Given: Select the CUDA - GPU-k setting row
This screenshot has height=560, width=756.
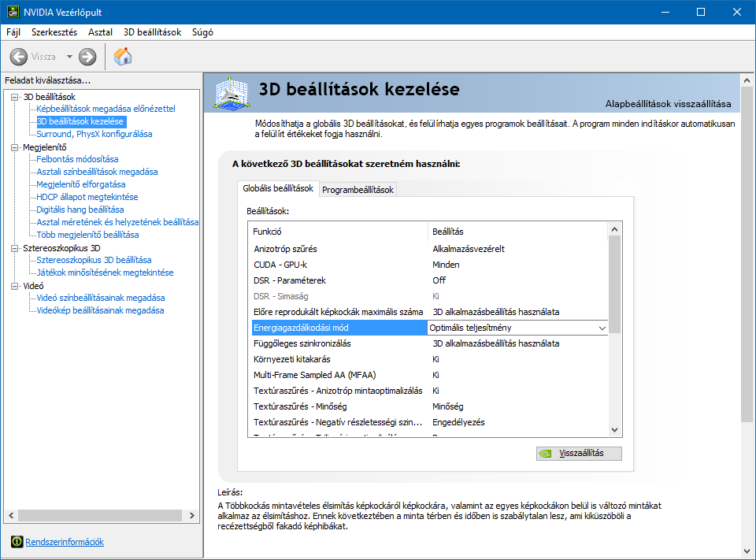Looking at the screenshot, I should click(429, 265).
